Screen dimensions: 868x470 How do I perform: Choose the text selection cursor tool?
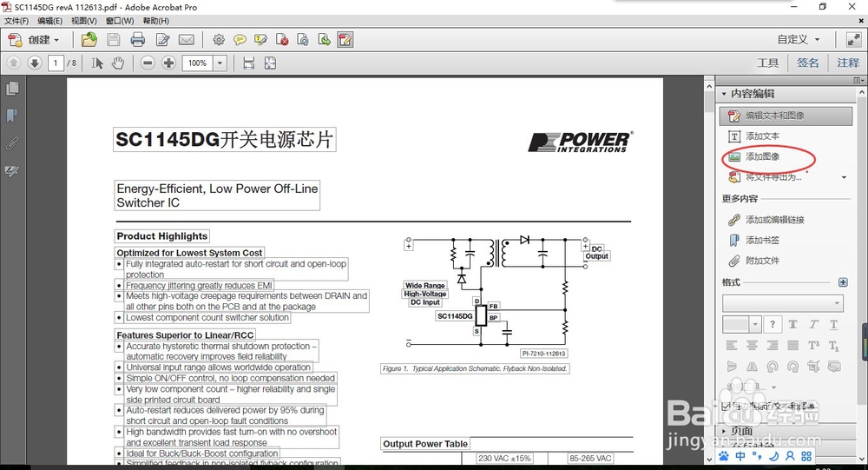(x=97, y=63)
